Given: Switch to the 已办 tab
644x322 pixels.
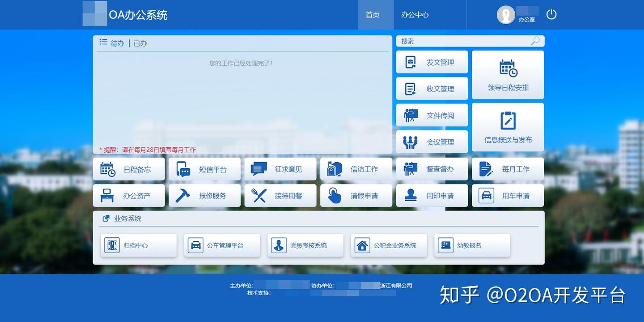Looking at the screenshot, I should 140,43.
